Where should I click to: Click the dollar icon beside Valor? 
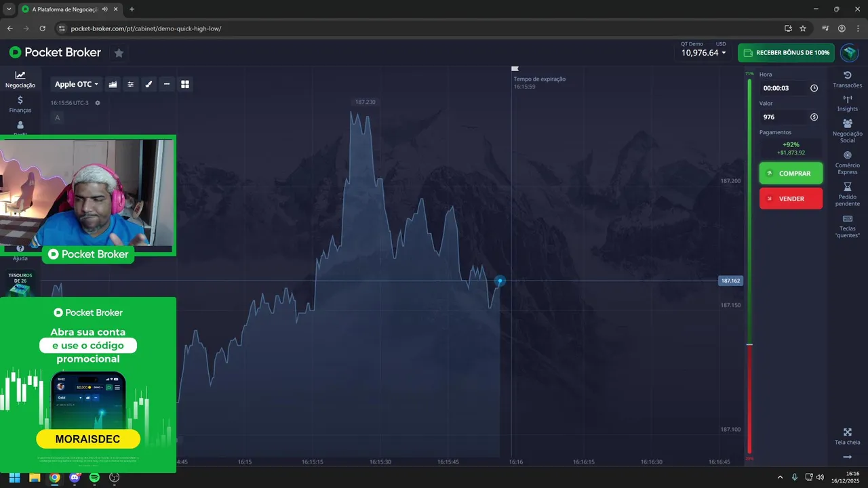814,117
